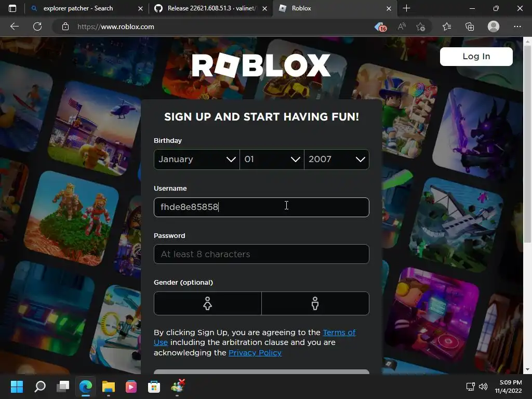Activate the Read aloud icon
Image resolution: width=532 pixels, height=399 pixels.
pos(402,26)
